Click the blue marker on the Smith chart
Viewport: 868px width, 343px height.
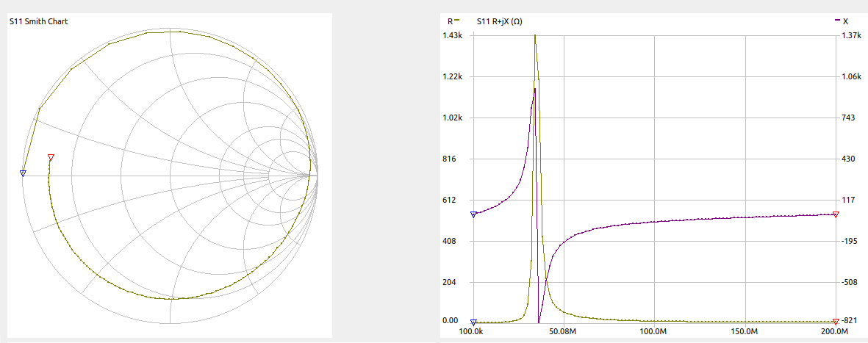click(23, 173)
